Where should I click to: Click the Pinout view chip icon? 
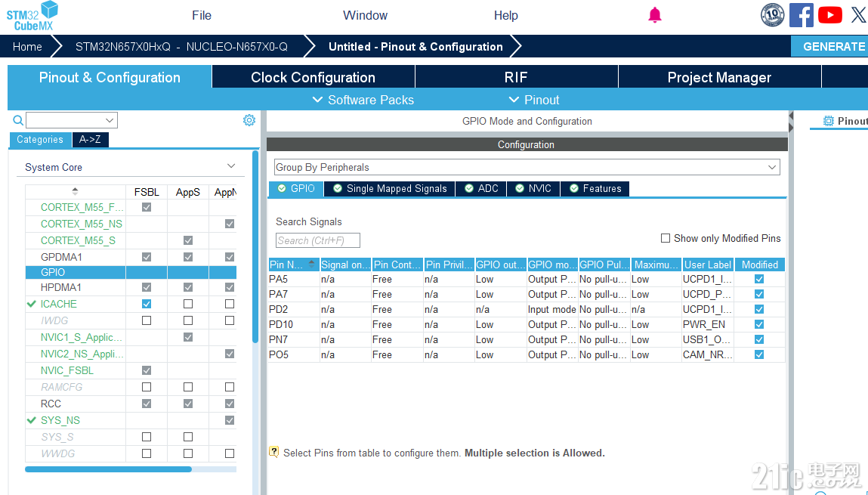[x=829, y=121]
